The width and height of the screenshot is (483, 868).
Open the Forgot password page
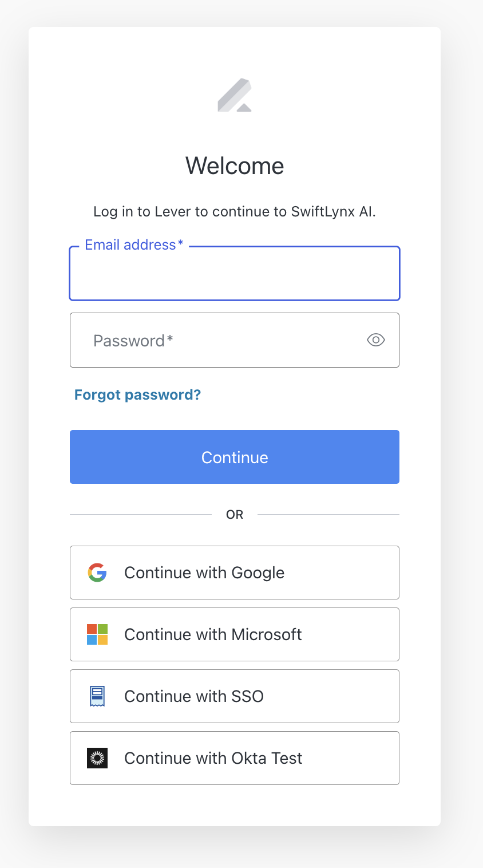137,394
